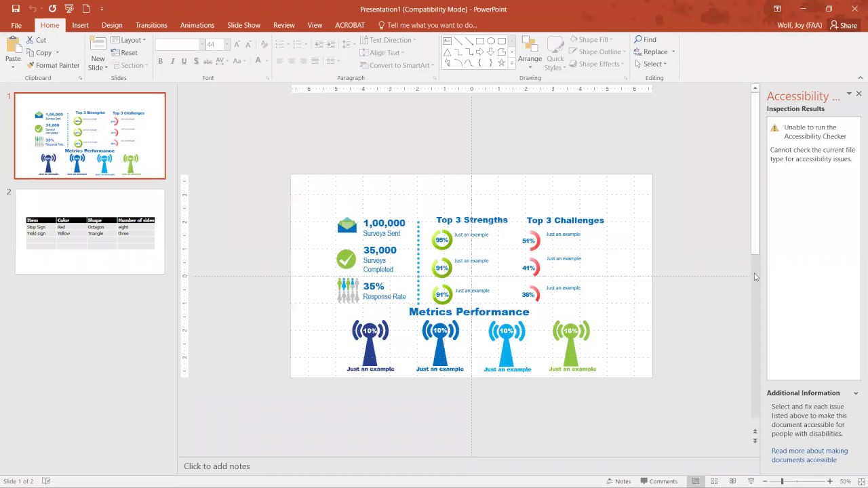Viewport: 868px width, 488px height.
Task: Start Slide Show from the status bar
Action: 751,481
